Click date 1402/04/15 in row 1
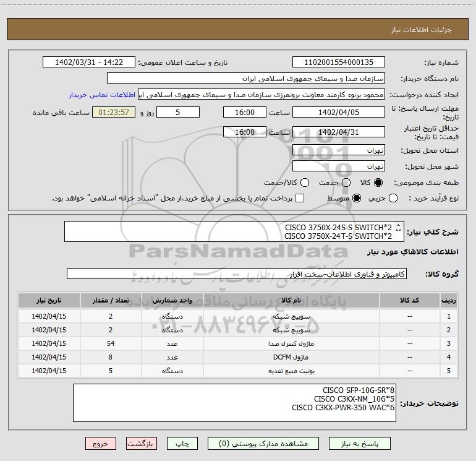The image size is (476, 461). coord(49,316)
